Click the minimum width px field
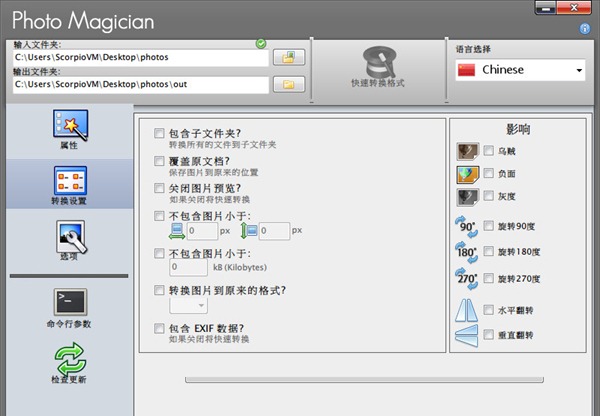This screenshot has height=416, width=600. coord(202,231)
